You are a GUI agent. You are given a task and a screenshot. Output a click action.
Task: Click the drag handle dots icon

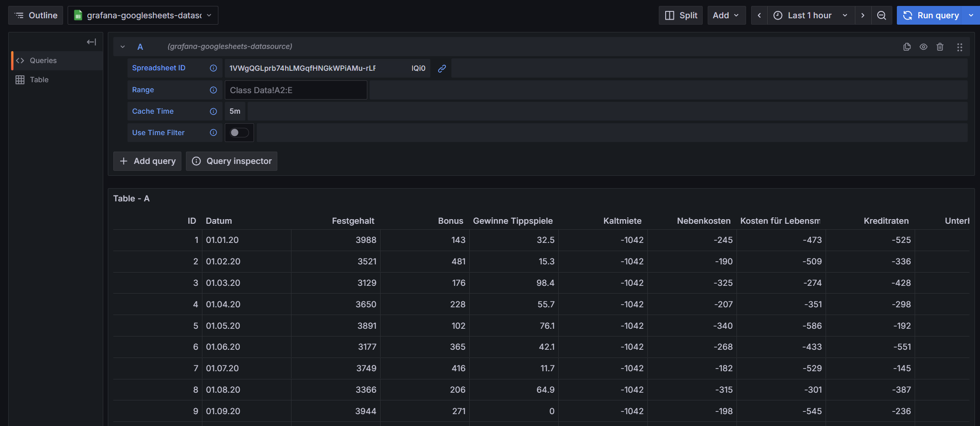[x=959, y=47]
